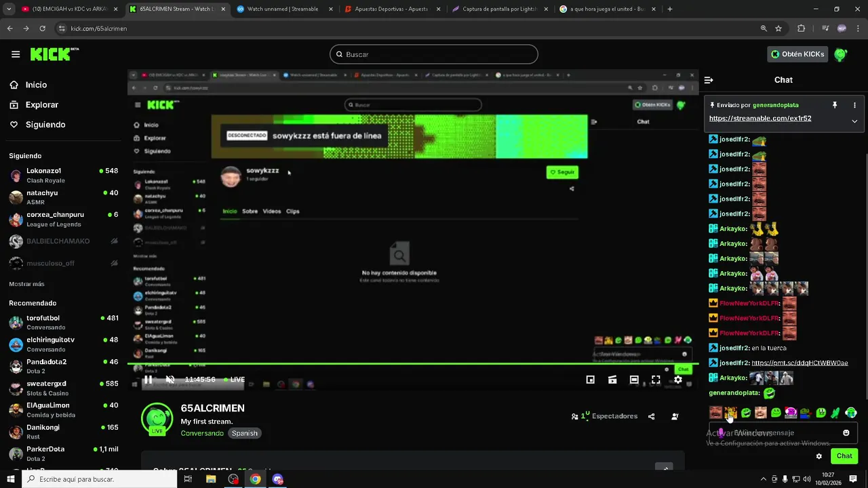Open the emoji picker in the chat box

pos(846,433)
